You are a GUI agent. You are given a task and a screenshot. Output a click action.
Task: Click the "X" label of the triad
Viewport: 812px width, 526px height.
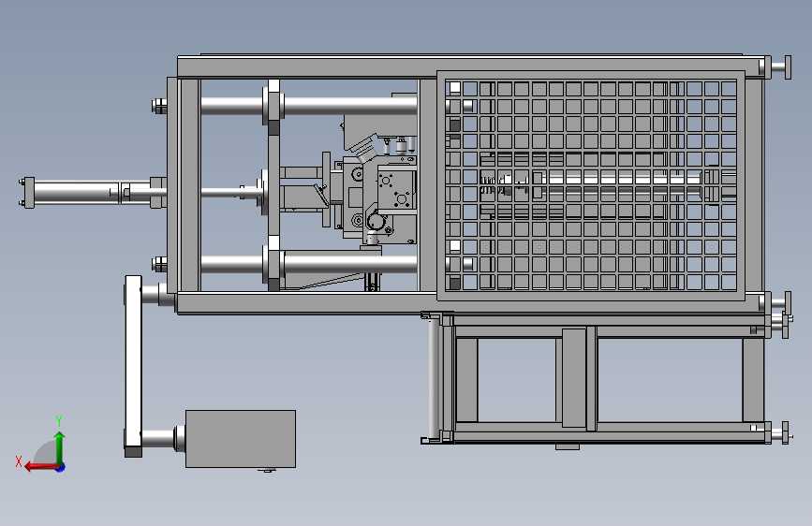coord(19,461)
